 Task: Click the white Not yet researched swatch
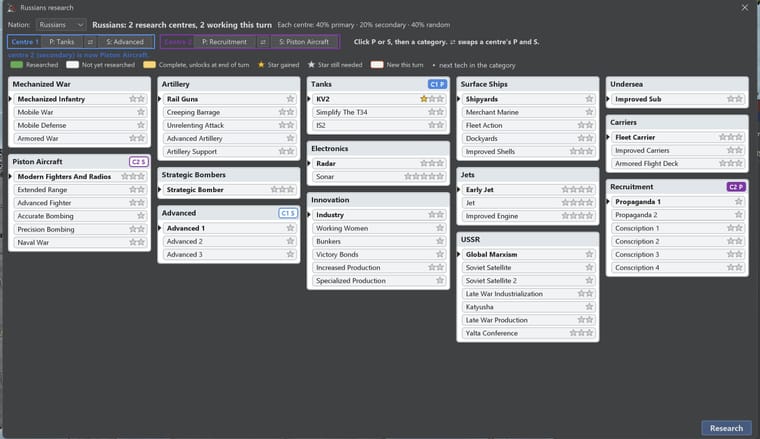(x=72, y=65)
